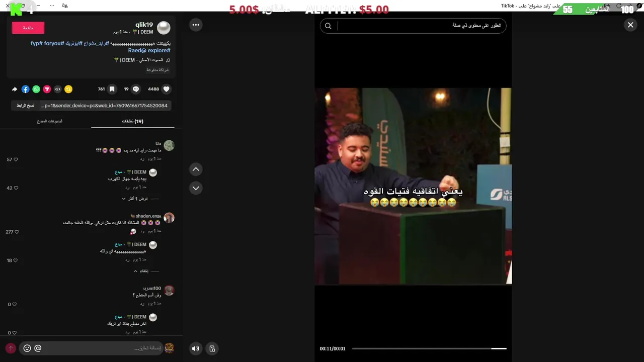Open commenter Ua's avatar
The image size is (644, 362).
tap(169, 145)
